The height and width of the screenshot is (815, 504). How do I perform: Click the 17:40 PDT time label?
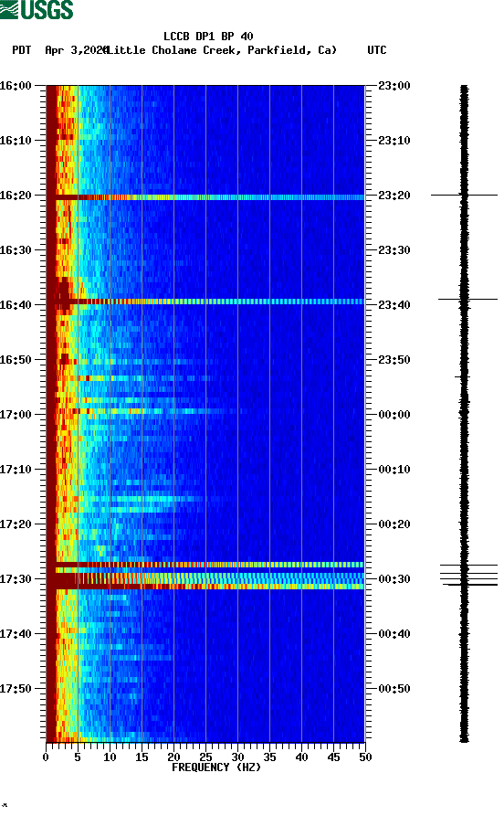pos(16,634)
